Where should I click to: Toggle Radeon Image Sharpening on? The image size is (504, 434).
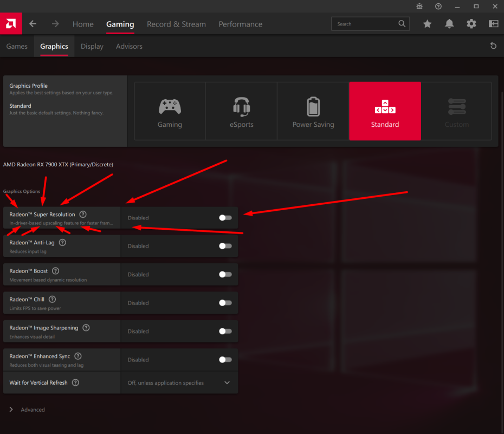coord(225,331)
